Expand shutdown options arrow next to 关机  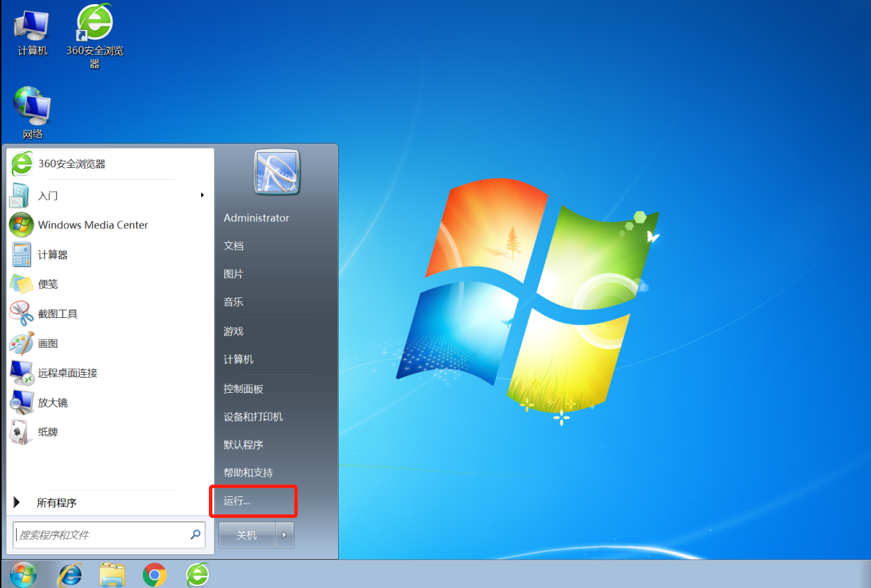[x=285, y=535]
